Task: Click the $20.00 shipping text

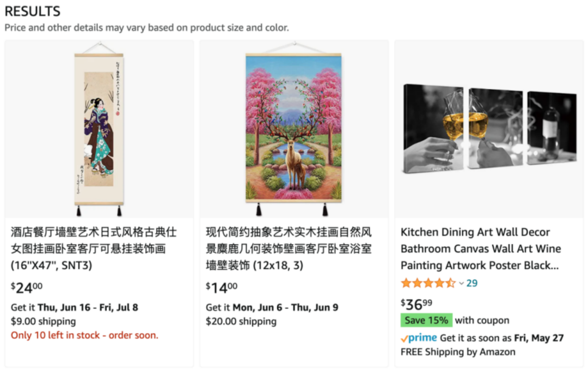Action: pyautogui.click(x=241, y=321)
